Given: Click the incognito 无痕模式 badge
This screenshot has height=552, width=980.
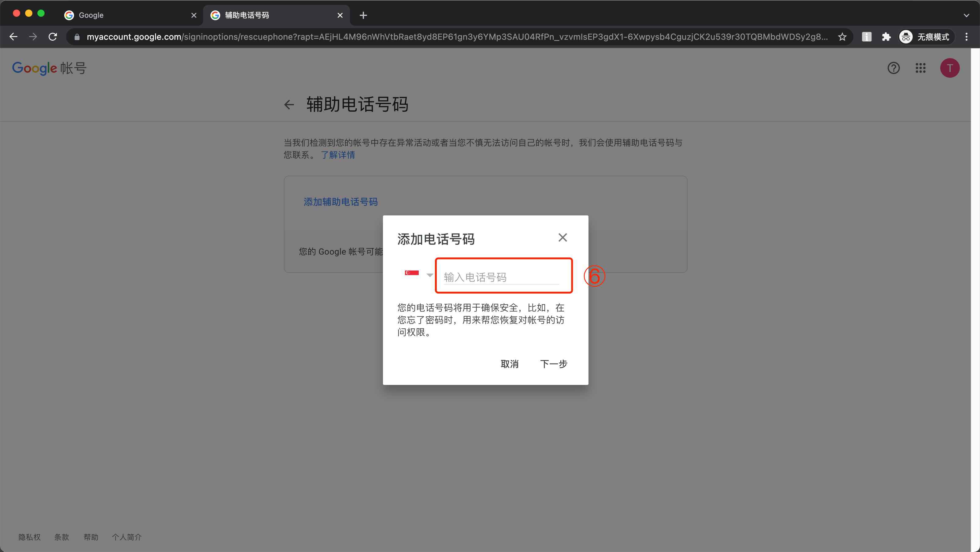Looking at the screenshot, I should coord(926,36).
